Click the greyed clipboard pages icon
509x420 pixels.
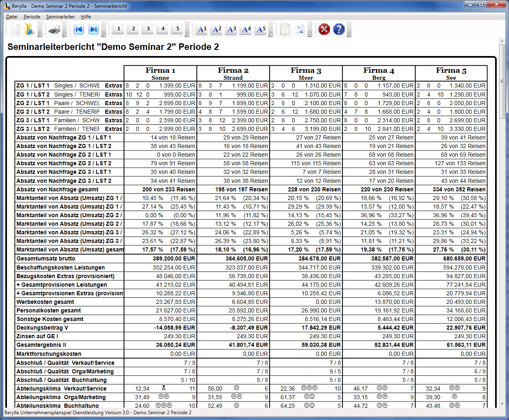(x=285, y=29)
